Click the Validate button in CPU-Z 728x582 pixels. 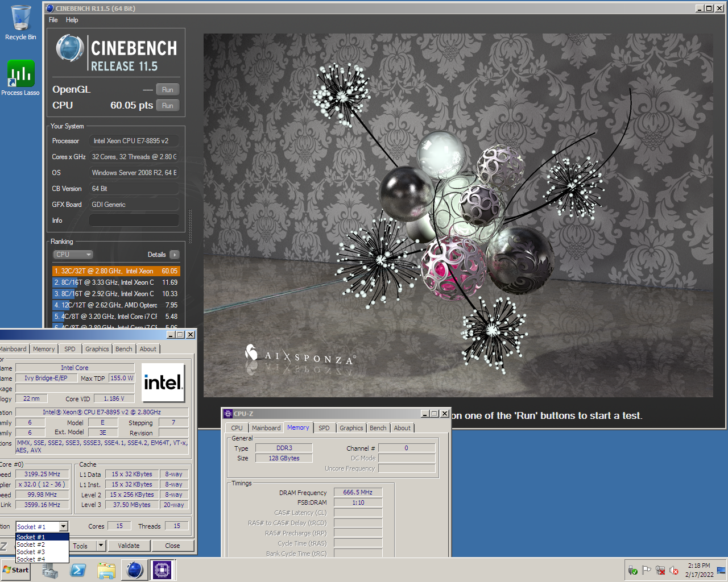129,546
